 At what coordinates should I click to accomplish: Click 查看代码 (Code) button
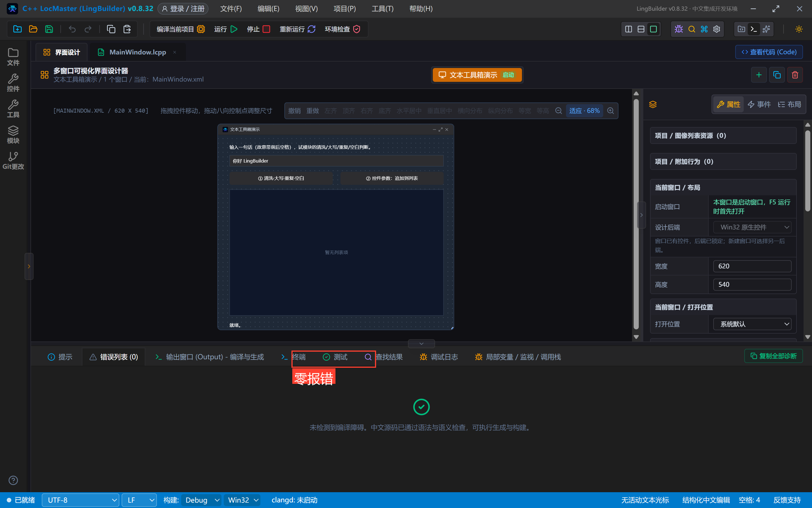[x=769, y=52]
